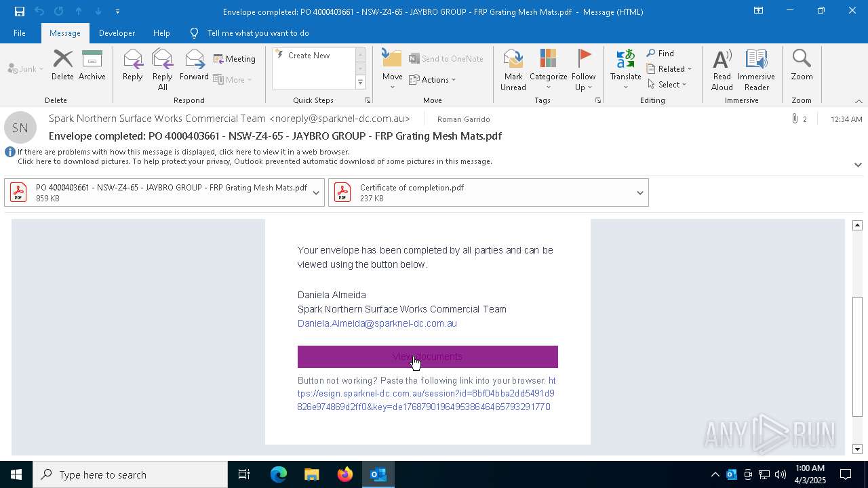Viewport: 868px width, 488px height.
Task: Click the Meeting reply button
Action: pyautogui.click(x=235, y=59)
